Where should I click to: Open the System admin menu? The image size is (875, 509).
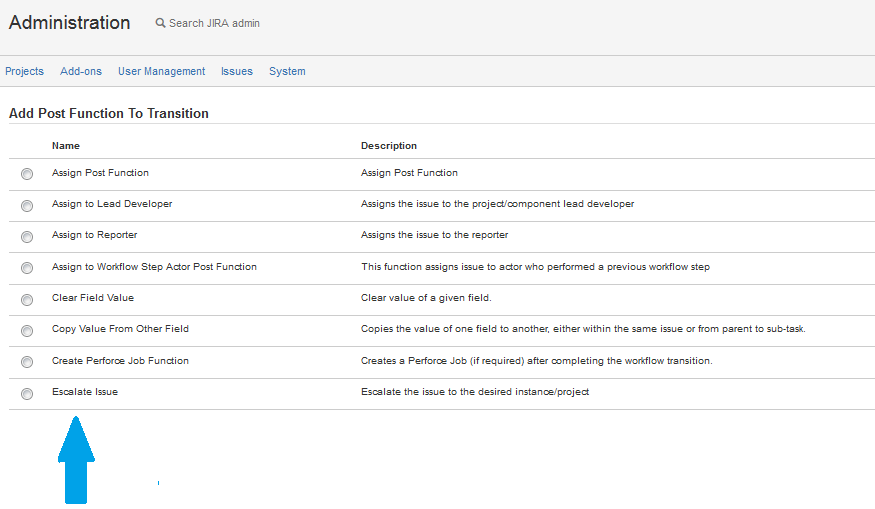[x=287, y=71]
